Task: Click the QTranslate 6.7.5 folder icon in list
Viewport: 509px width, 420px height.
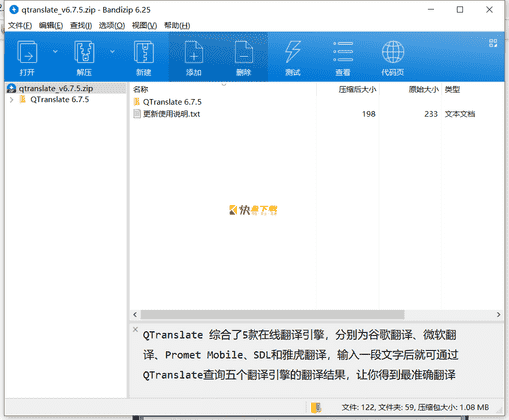Action: (x=137, y=102)
